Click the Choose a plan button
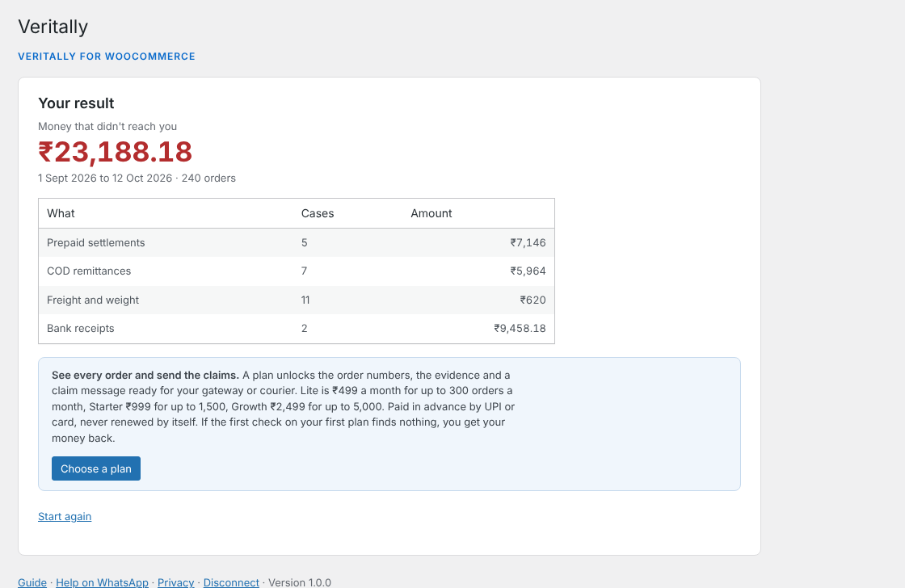Image resolution: width=905 pixels, height=588 pixels. click(x=96, y=468)
